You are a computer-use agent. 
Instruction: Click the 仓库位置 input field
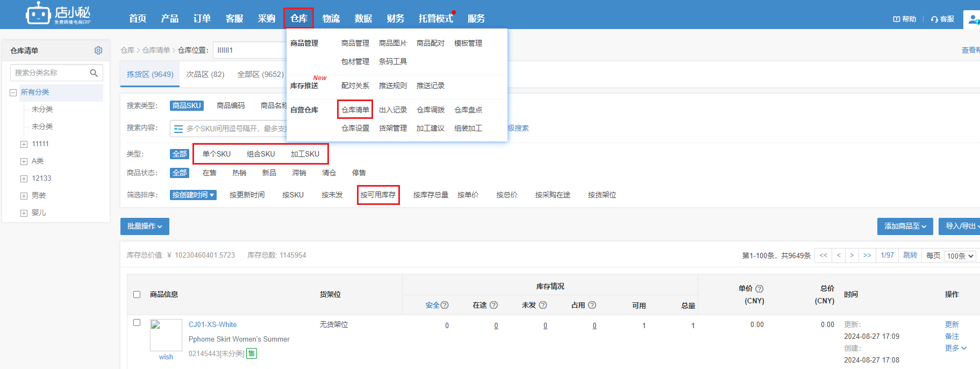250,50
